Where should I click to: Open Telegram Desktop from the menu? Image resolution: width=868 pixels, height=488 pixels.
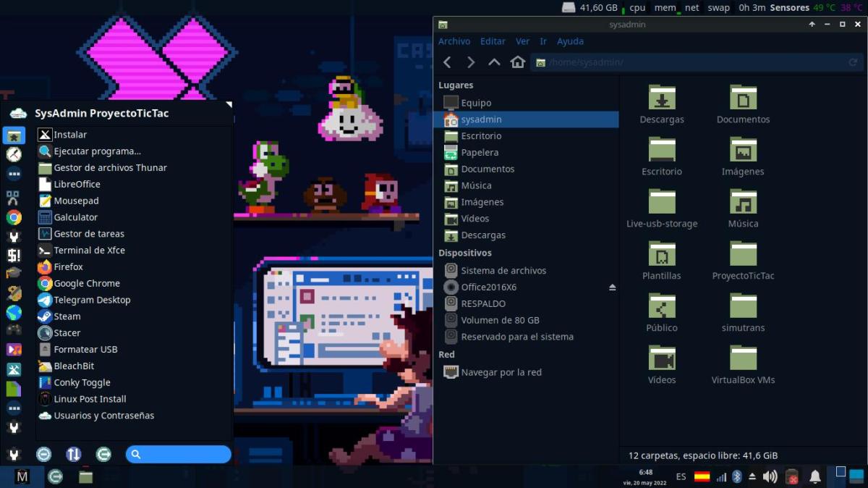92,300
